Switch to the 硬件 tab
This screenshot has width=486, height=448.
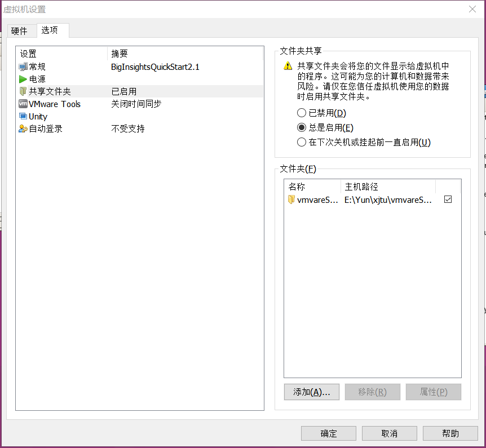[x=21, y=31]
